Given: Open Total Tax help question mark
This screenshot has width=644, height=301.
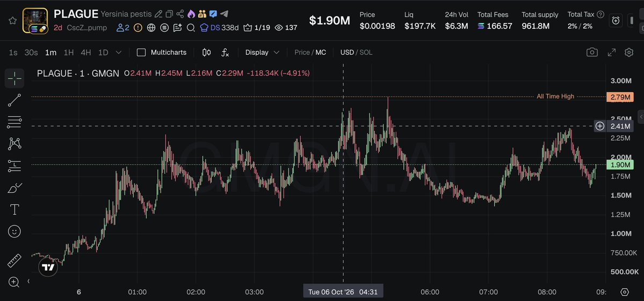Looking at the screenshot, I should coord(600,14).
